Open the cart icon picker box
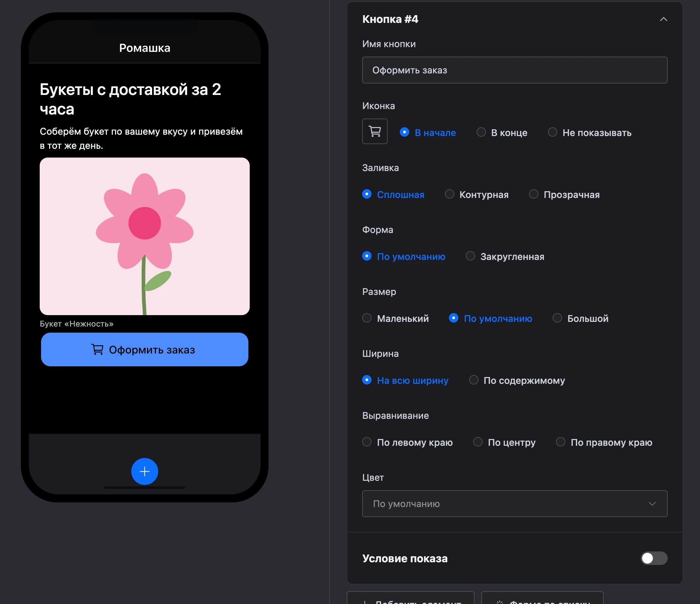Screen dimensions: 700x604 pos(375,131)
